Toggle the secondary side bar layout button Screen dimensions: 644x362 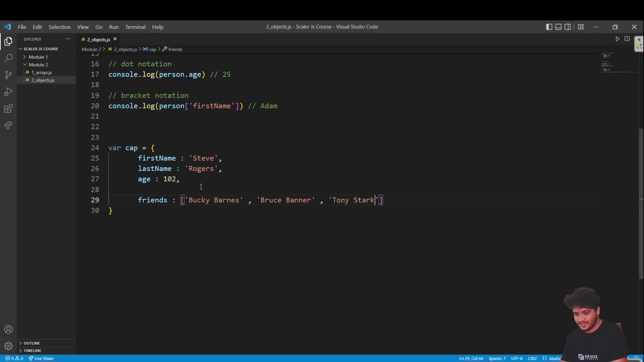click(x=568, y=27)
